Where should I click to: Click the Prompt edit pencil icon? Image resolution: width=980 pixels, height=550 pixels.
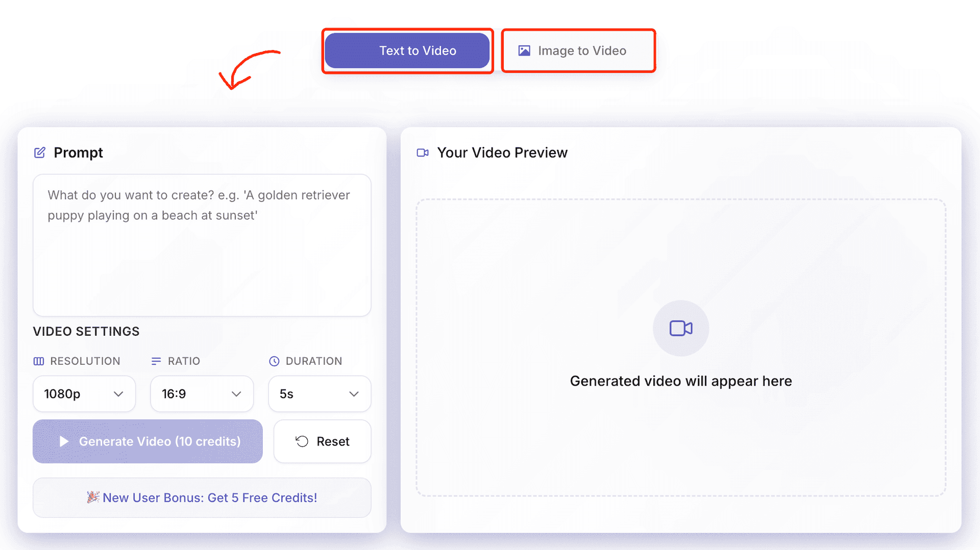40,153
